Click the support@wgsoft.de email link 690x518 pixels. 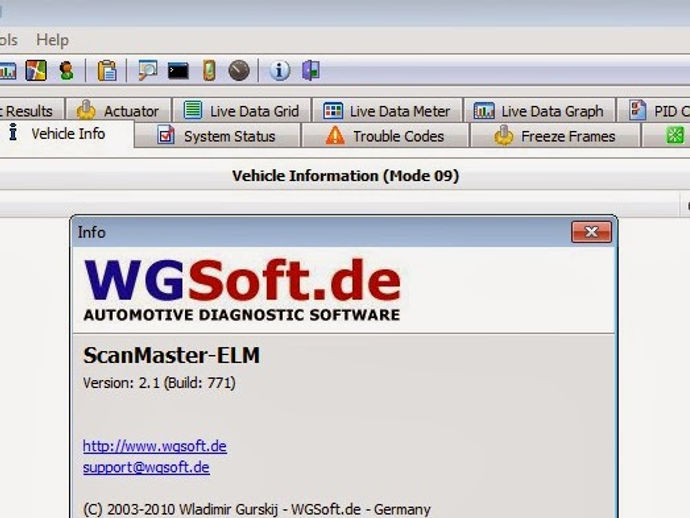(x=146, y=467)
